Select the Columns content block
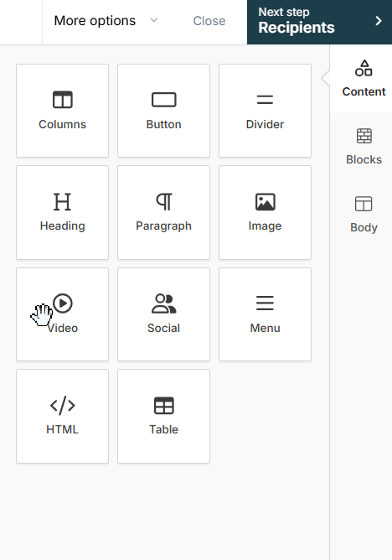 63,111
